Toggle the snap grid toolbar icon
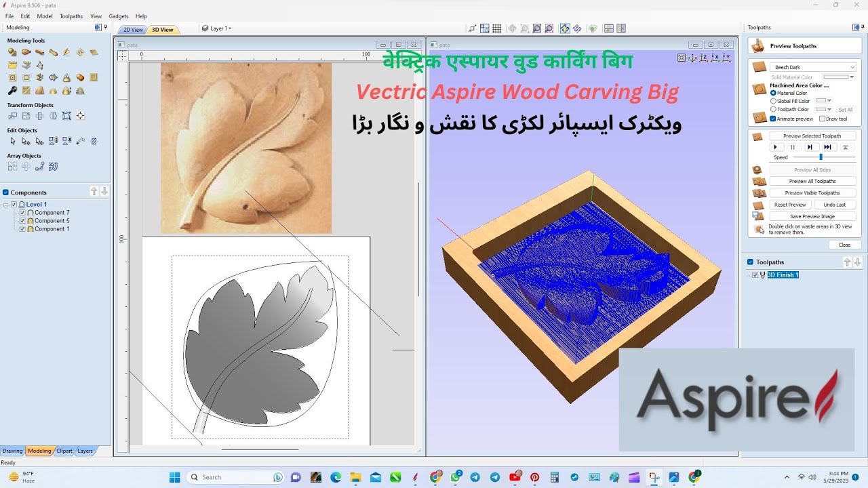The height and width of the screenshot is (488, 868). [x=496, y=28]
